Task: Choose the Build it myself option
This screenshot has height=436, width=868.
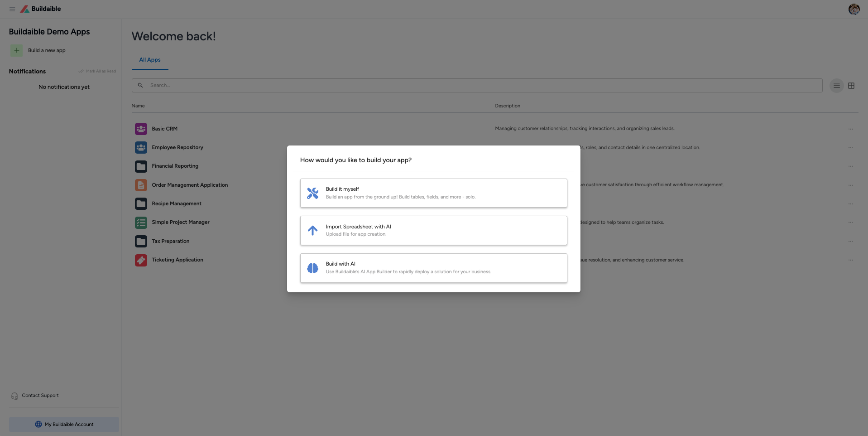Action: click(x=433, y=193)
